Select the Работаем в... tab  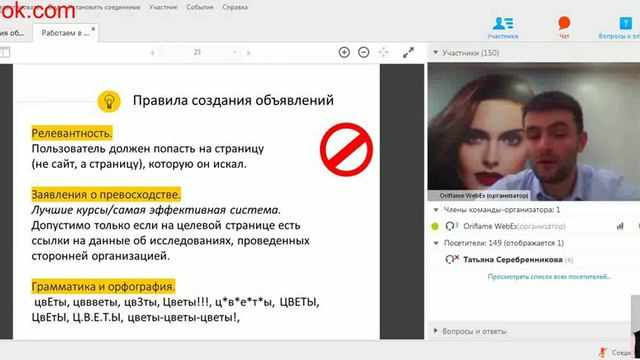[x=65, y=33]
